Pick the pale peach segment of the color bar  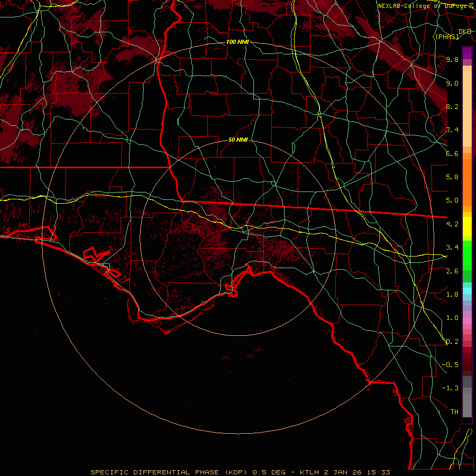pyautogui.click(x=467, y=109)
